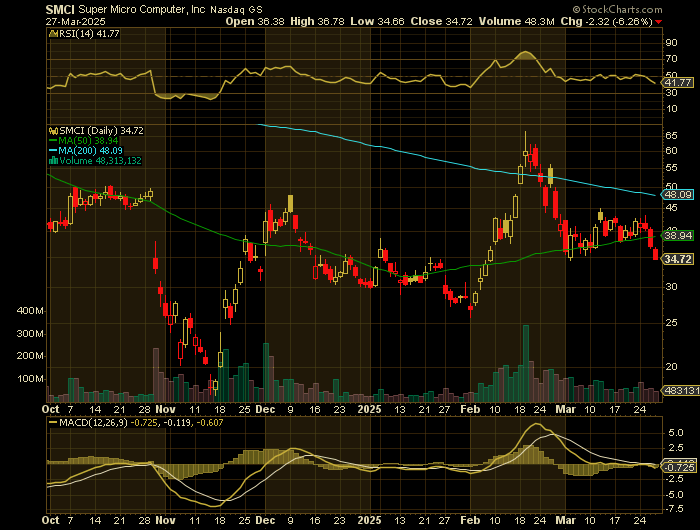Image resolution: width=700 pixels, height=530 pixels.
Task: Click the -7.5 level on MACD axis
Action: pos(674,509)
